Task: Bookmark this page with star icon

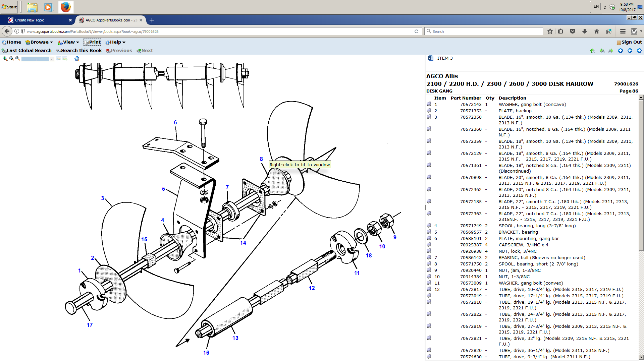Action: 550,31
